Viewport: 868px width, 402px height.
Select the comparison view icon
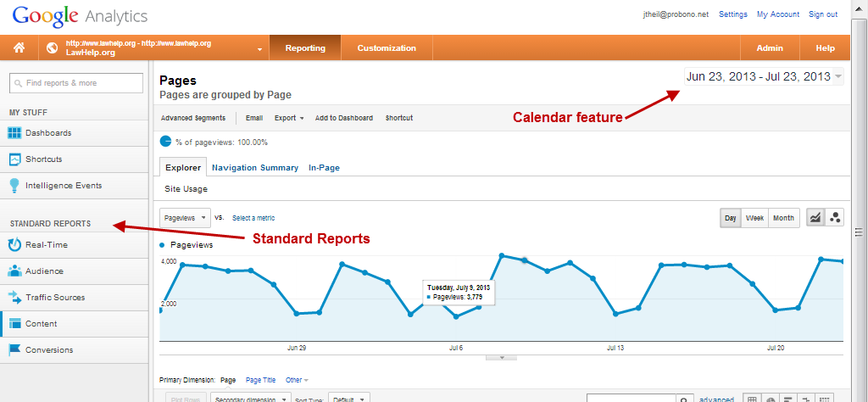807,399
